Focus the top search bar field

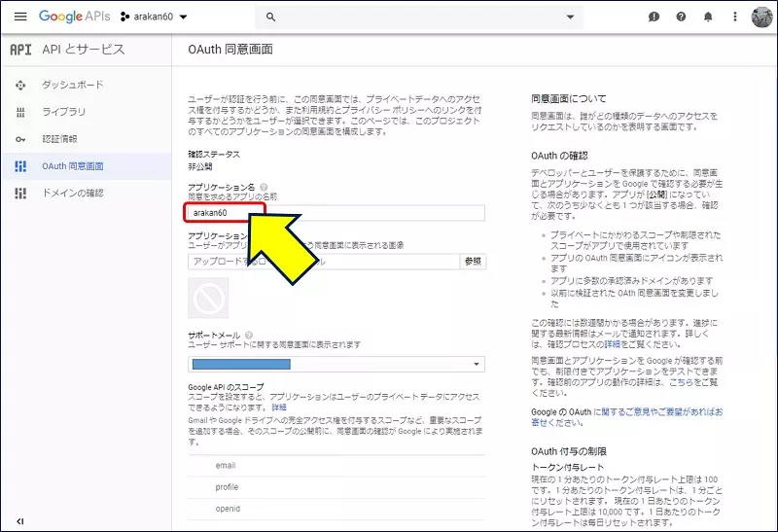(x=419, y=17)
